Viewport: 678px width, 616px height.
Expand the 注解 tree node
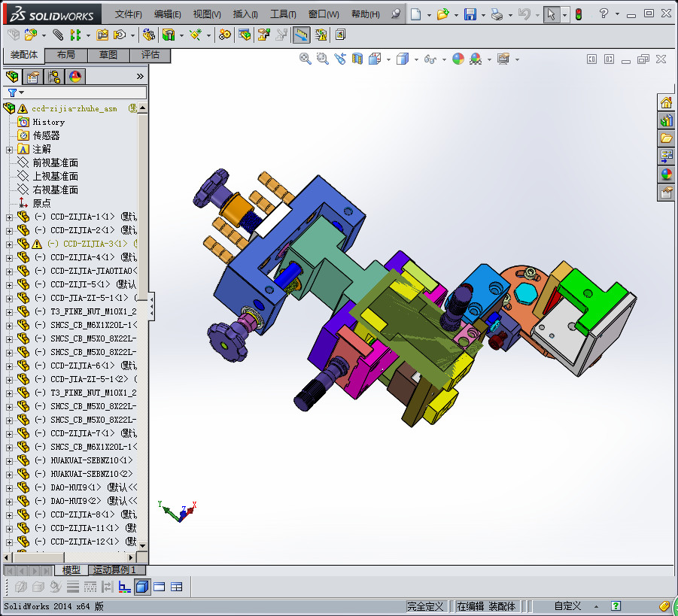[x=9, y=150]
